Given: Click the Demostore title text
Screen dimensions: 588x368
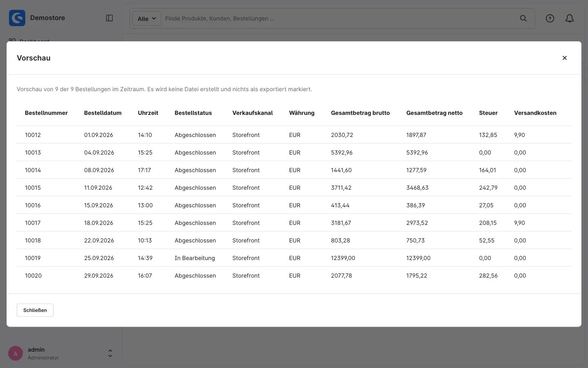Looking at the screenshot, I should [x=47, y=18].
